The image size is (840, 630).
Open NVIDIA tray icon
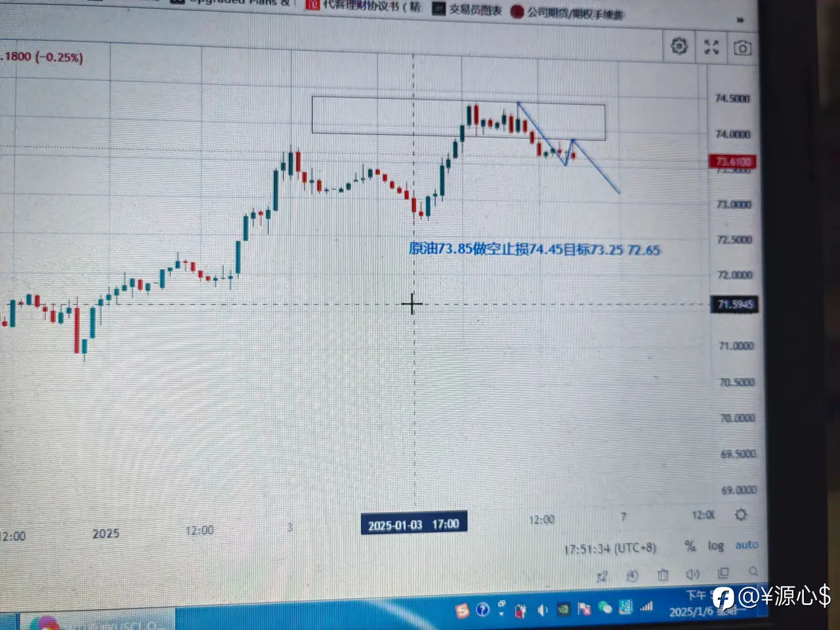(563, 609)
